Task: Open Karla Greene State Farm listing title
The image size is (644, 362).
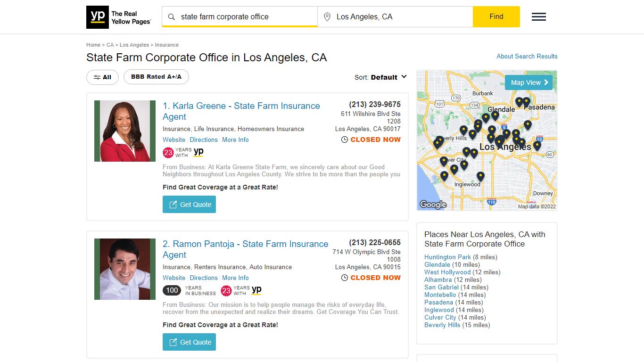Action: click(x=241, y=111)
